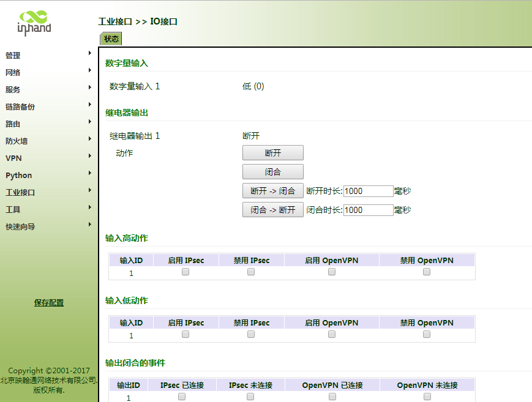Expand the 网络 submenu arrow
Screen dimensions: 532x402
tap(89, 70)
